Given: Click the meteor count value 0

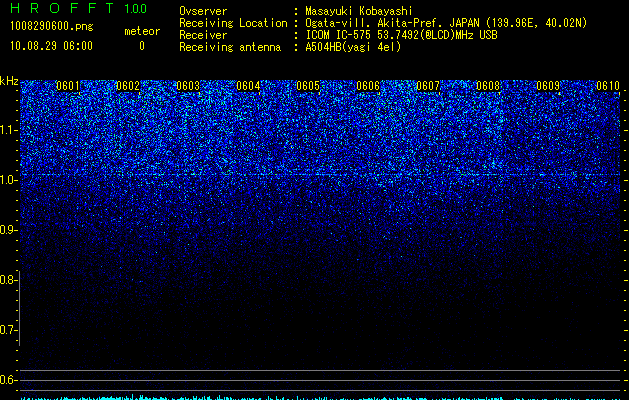Looking at the screenshot, I should point(142,46).
